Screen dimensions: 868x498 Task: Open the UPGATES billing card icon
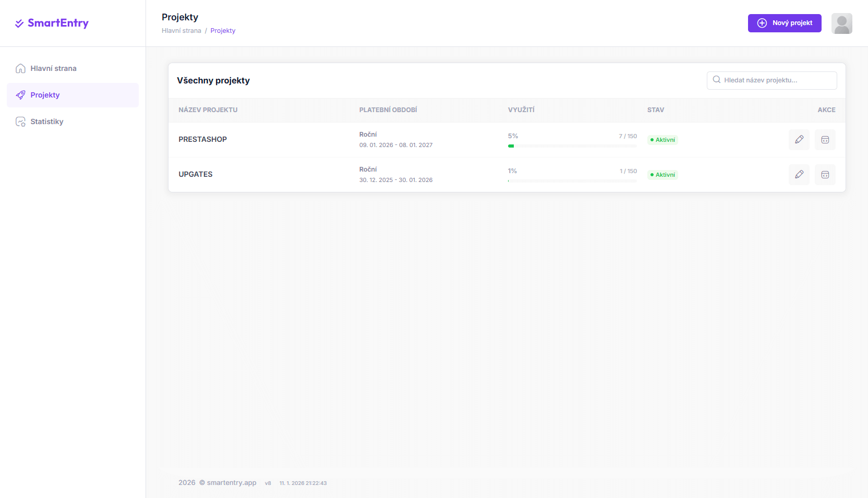click(x=825, y=175)
